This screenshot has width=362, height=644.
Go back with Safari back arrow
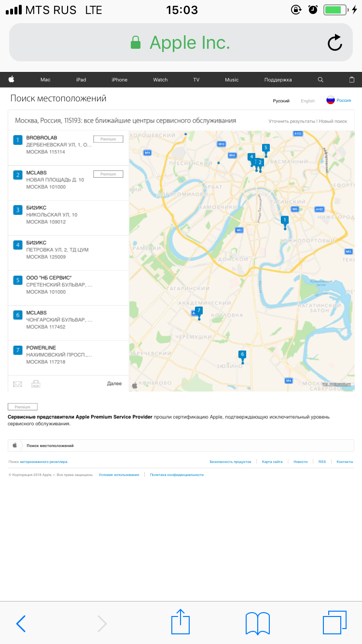(x=21, y=624)
